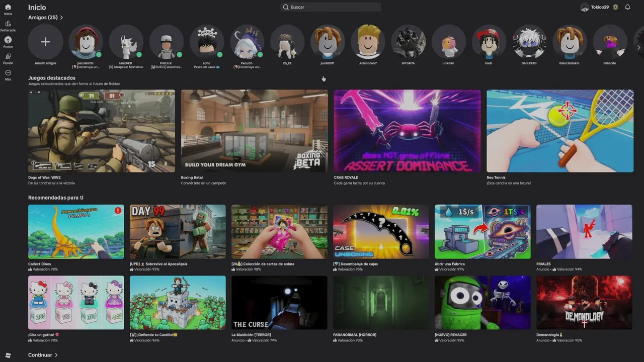Open friend noob avatar
This screenshot has width=644, height=362.
489,42
